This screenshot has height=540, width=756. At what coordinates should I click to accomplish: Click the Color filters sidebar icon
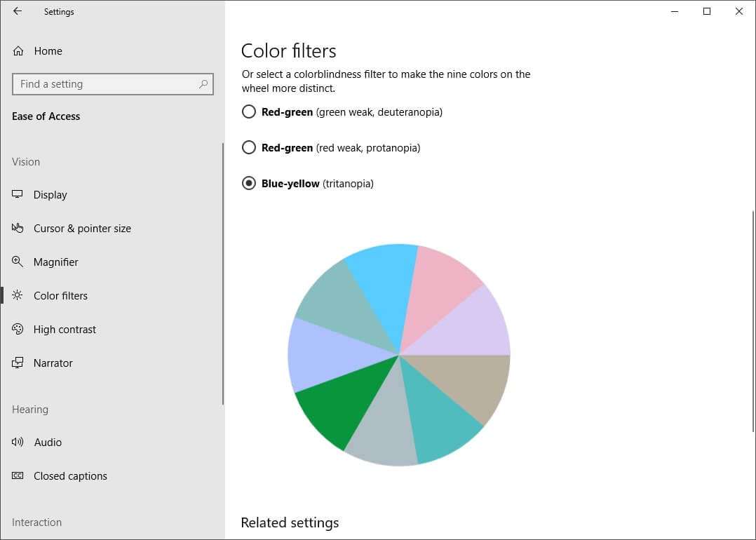[x=17, y=295]
